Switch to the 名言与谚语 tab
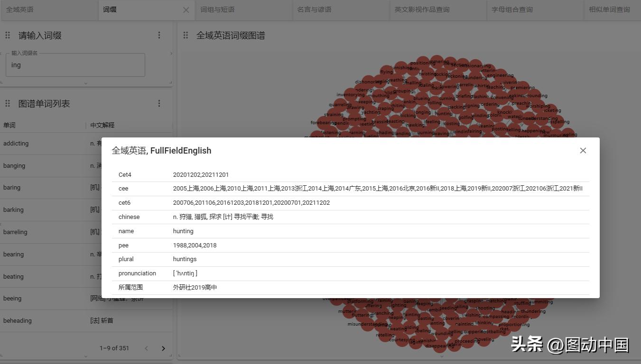This screenshot has height=364, width=641. point(341,9)
